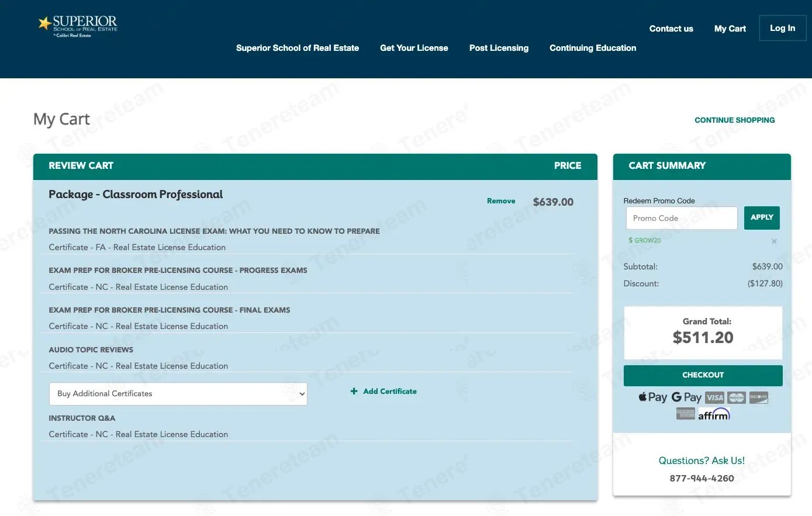
Task: Click the Questions? Ask Us! text
Action: point(702,460)
